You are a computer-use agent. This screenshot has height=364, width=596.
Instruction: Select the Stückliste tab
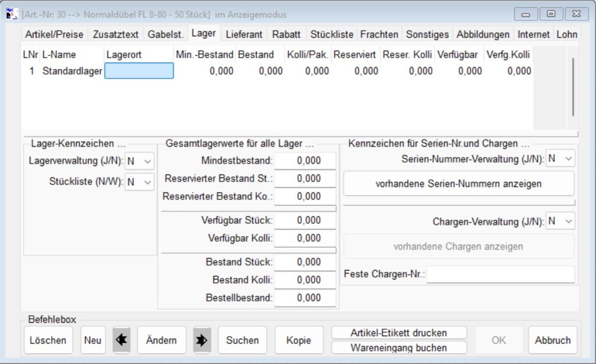pyautogui.click(x=331, y=34)
